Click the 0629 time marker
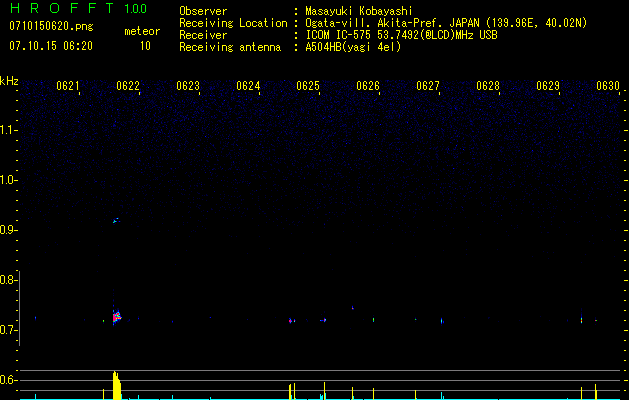This screenshot has height=400, width=629. 548,86
